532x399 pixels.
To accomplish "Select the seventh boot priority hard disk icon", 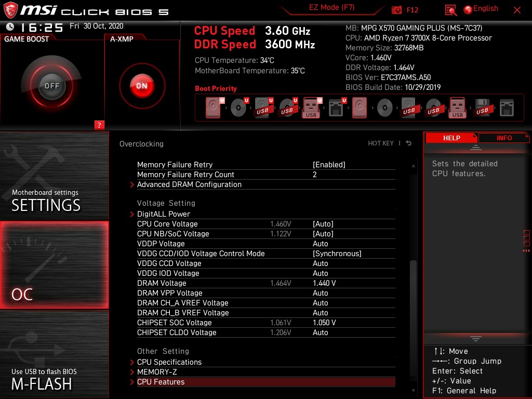I will click(x=360, y=108).
